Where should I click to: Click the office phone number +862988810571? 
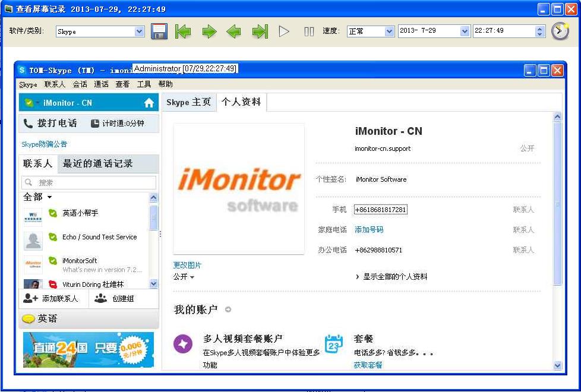tap(378, 250)
